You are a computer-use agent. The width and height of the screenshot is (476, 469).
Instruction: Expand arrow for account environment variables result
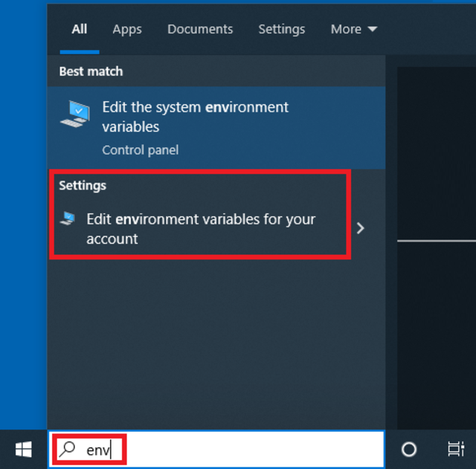[x=360, y=228]
